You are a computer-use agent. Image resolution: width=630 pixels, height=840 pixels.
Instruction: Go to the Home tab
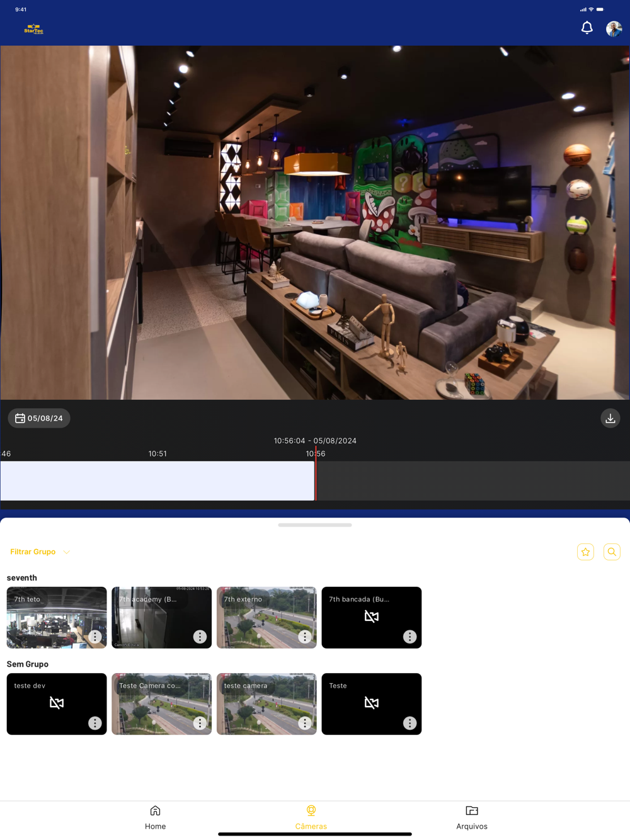point(155,817)
